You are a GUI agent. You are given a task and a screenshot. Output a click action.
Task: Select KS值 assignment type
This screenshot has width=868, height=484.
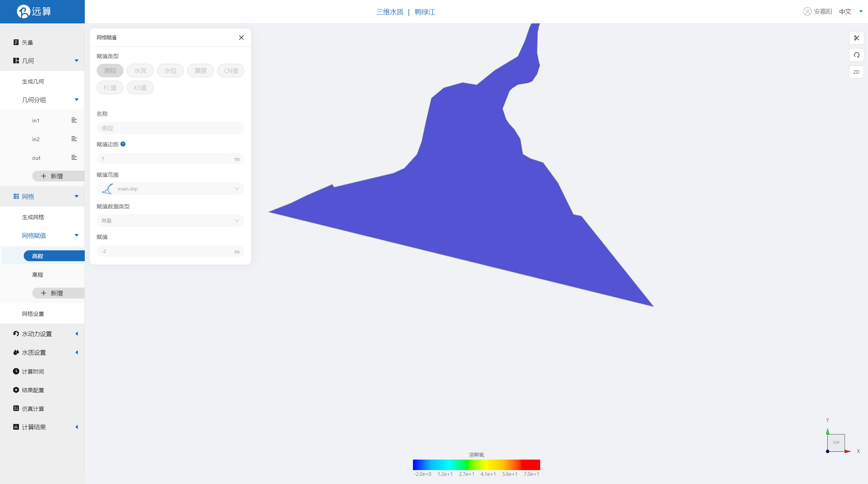(140, 88)
